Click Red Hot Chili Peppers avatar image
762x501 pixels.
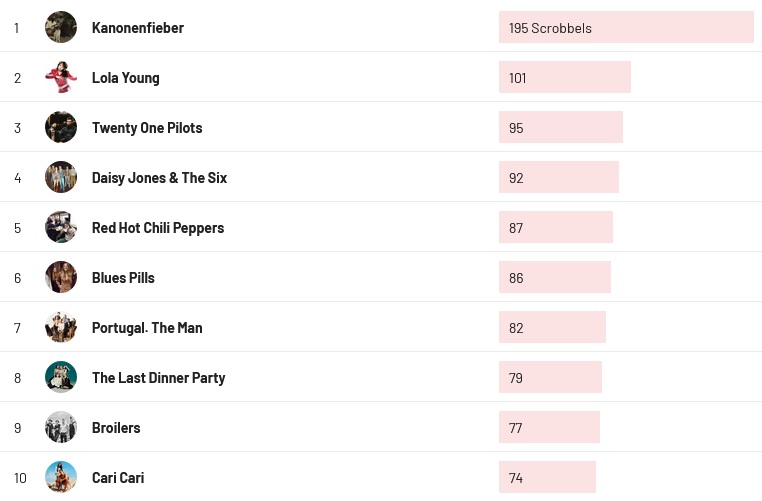click(61, 227)
